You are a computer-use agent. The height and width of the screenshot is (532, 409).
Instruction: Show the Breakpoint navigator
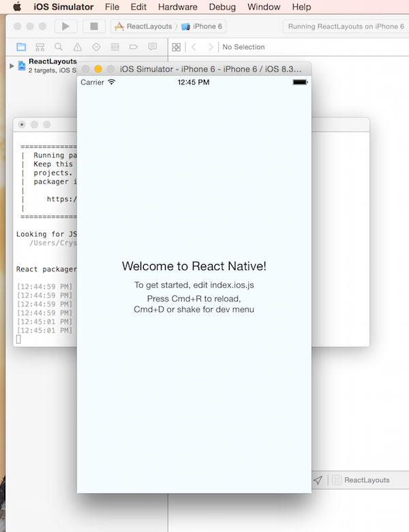[134, 47]
